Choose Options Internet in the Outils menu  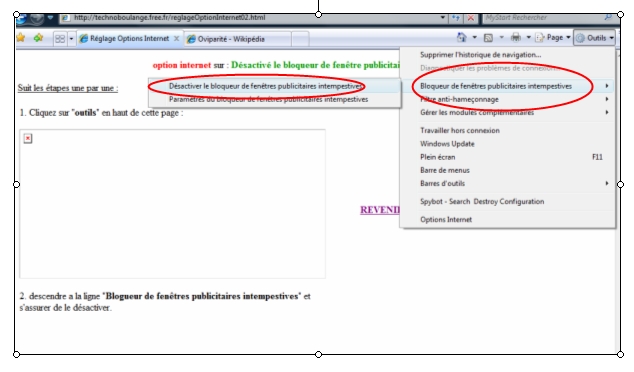[x=446, y=219]
